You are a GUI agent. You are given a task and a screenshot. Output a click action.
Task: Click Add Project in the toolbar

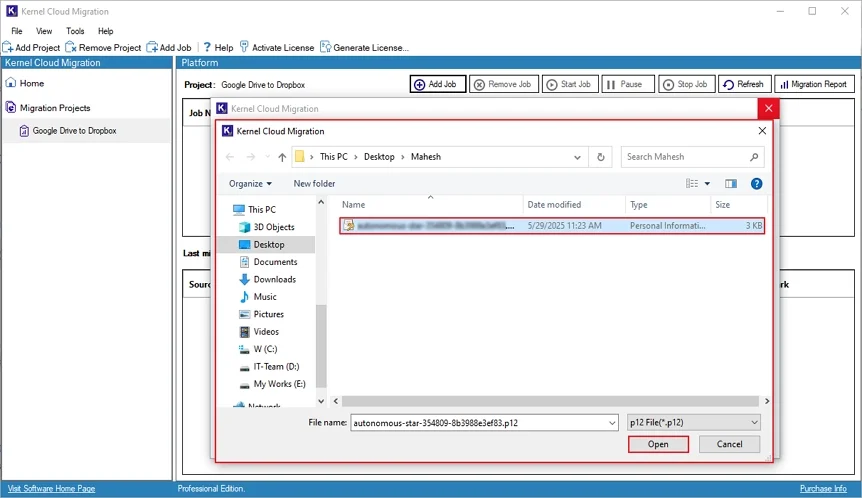click(x=31, y=48)
